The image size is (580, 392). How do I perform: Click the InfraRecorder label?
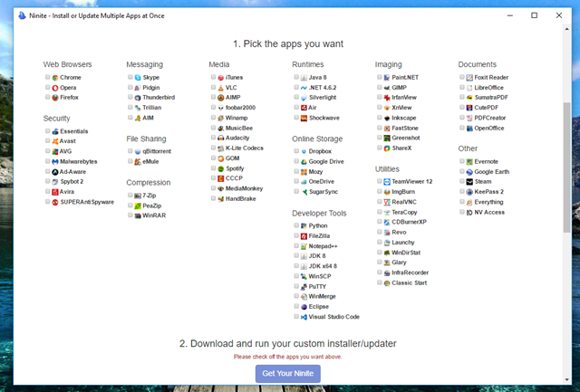click(x=411, y=272)
